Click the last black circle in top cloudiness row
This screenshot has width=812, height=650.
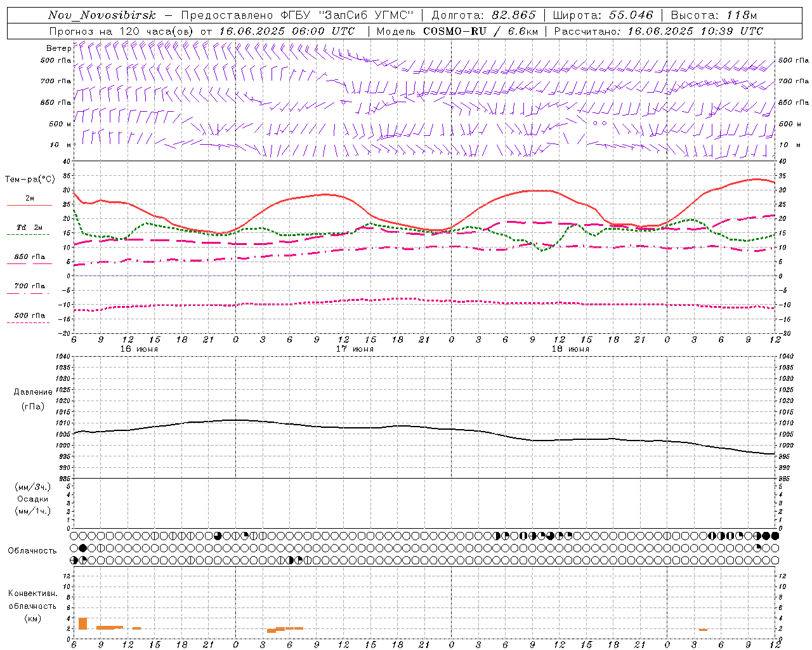point(775,536)
